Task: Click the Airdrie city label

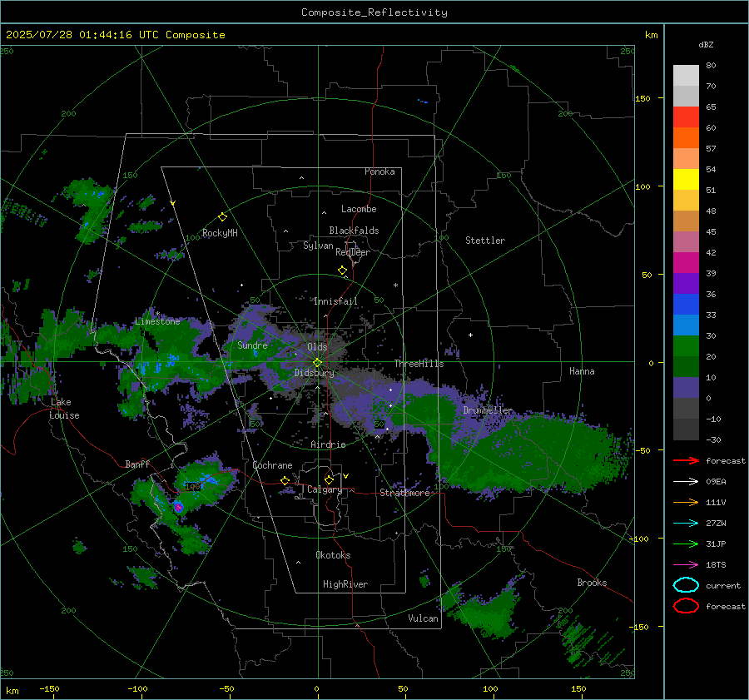Action: pyautogui.click(x=328, y=444)
